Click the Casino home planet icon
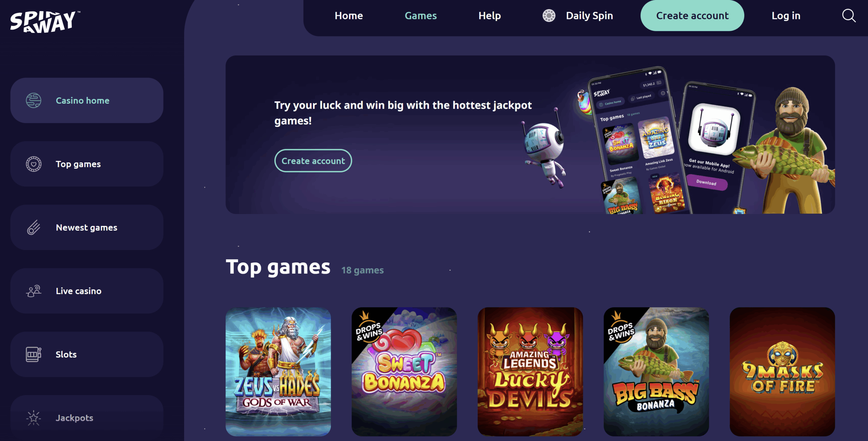 coord(34,101)
